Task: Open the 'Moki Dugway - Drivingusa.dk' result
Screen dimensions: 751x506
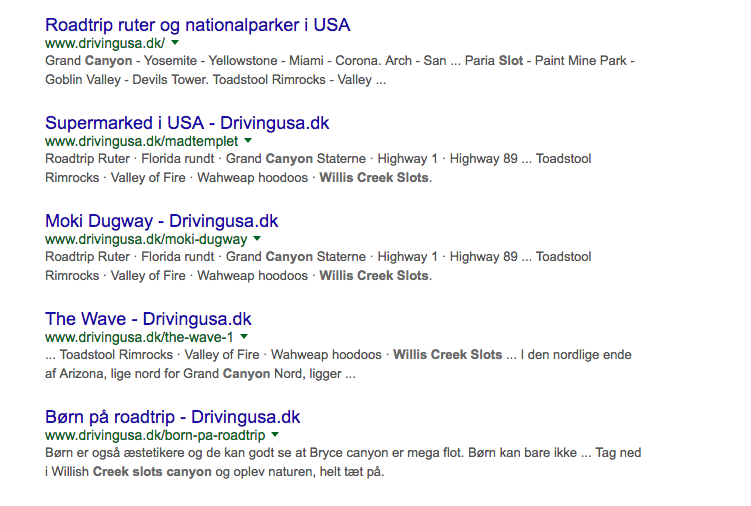Action: pyautogui.click(x=161, y=221)
